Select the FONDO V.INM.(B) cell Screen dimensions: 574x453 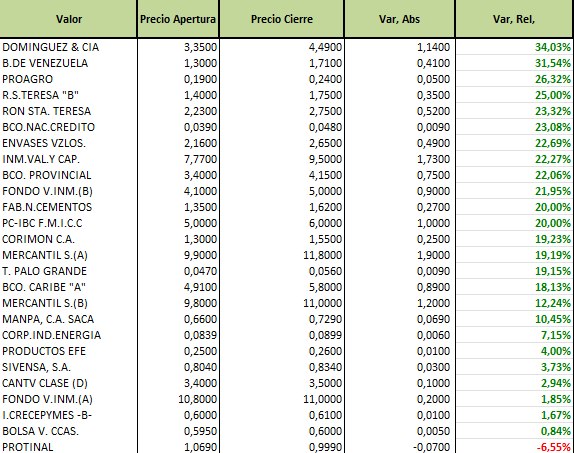click(68, 191)
